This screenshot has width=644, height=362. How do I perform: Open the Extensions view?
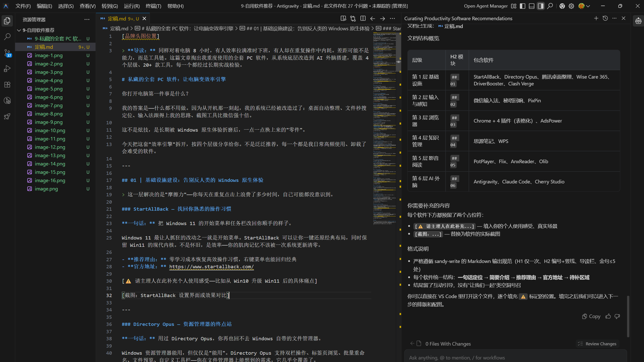7,85
